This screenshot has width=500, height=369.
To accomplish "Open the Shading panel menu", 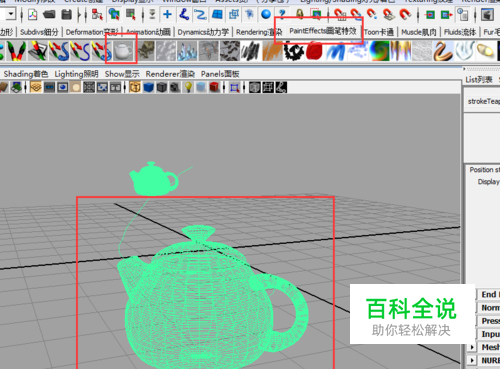I will pos(26,74).
